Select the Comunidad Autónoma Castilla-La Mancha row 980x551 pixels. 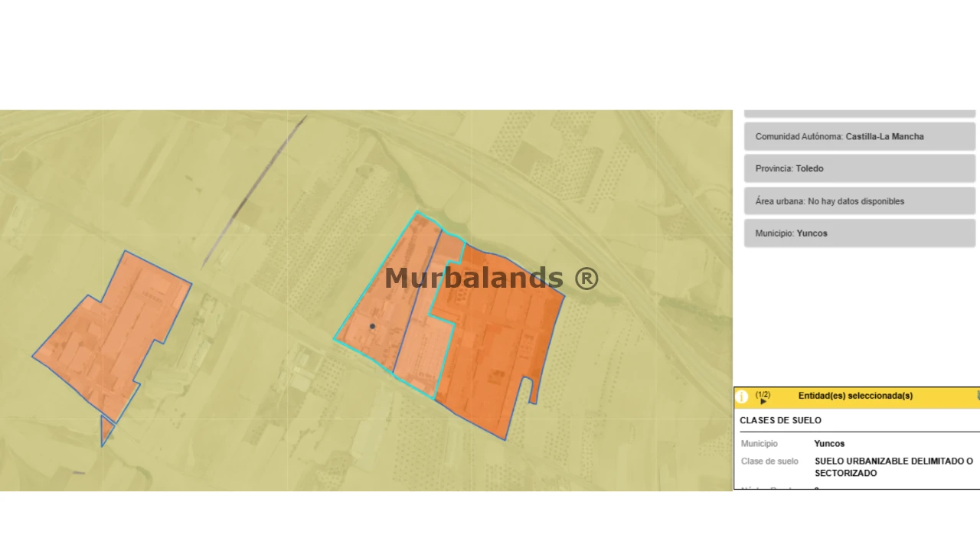[859, 136]
